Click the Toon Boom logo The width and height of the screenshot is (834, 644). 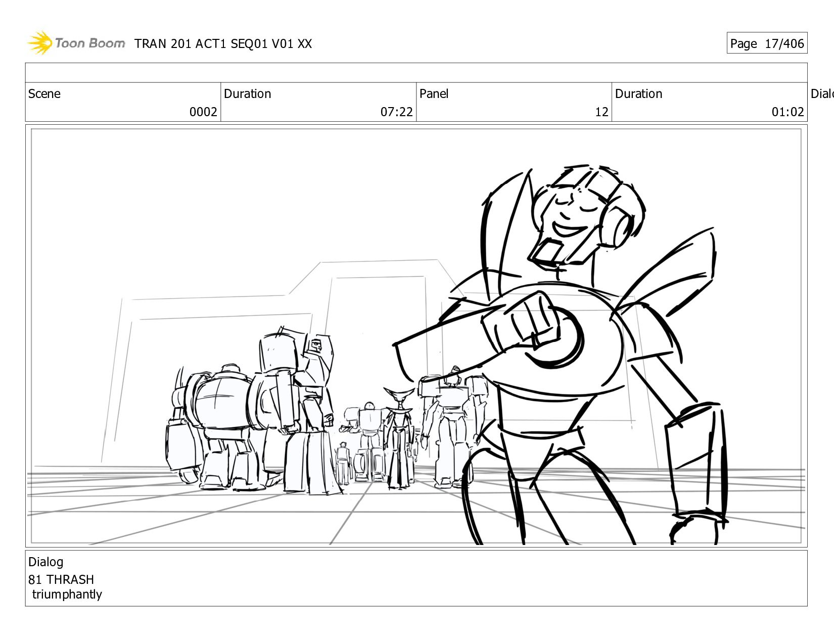[76, 43]
